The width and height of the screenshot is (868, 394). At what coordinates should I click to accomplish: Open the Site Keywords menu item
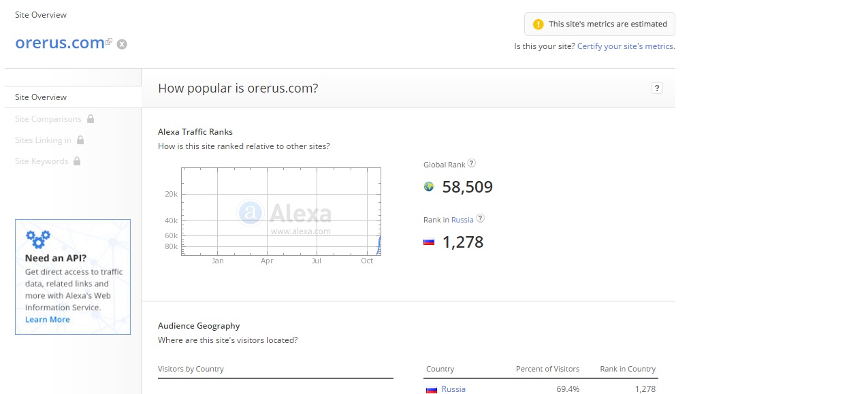click(x=42, y=161)
